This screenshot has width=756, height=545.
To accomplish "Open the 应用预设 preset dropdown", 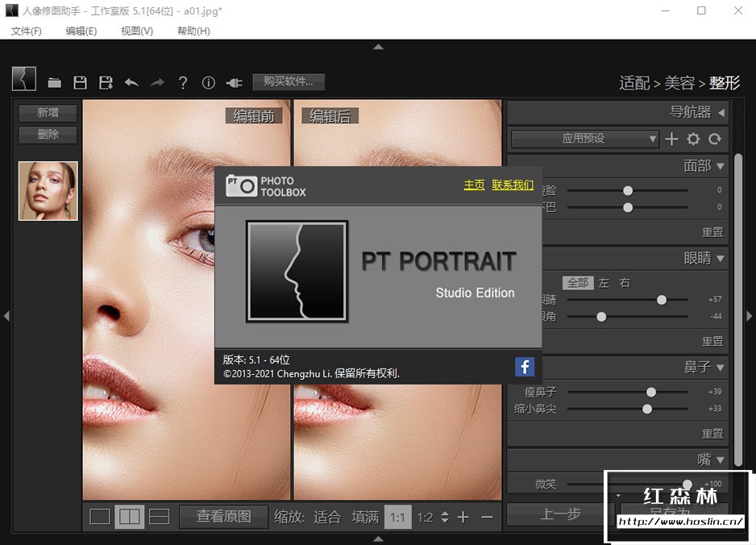I will tap(586, 139).
